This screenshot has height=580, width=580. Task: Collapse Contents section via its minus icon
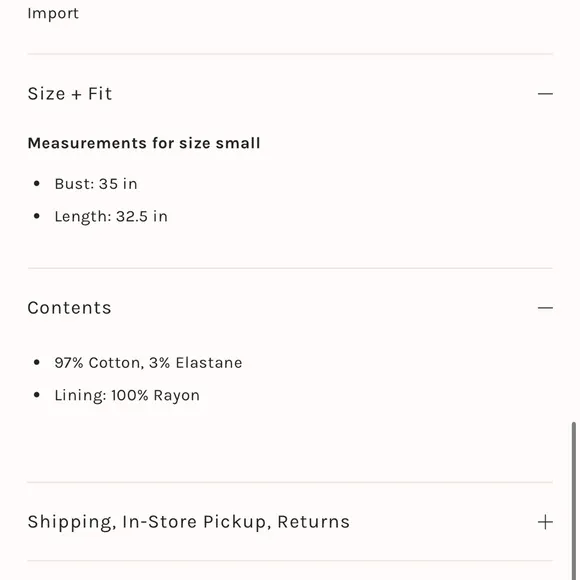pyautogui.click(x=545, y=308)
